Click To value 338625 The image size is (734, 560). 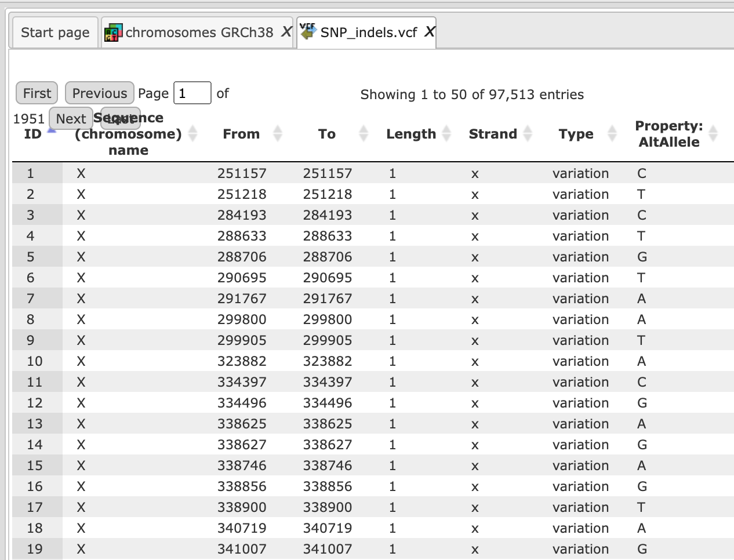tap(328, 424)
